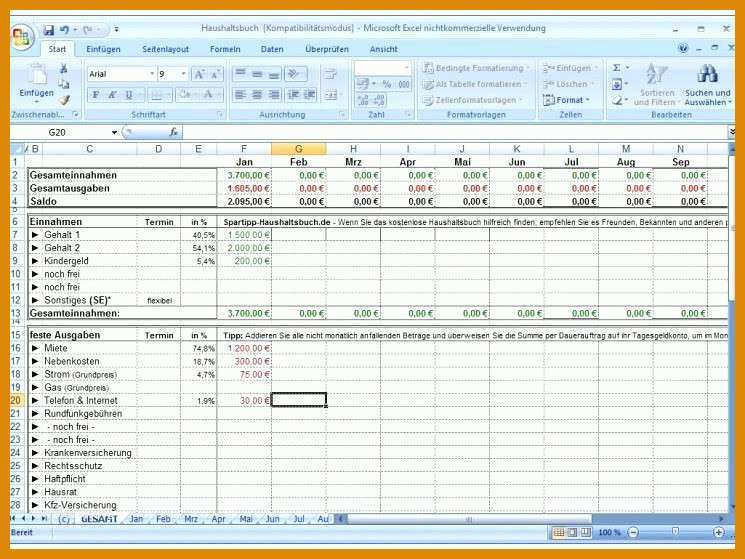Activate the Format Painter brush

(x=64, y=100)
